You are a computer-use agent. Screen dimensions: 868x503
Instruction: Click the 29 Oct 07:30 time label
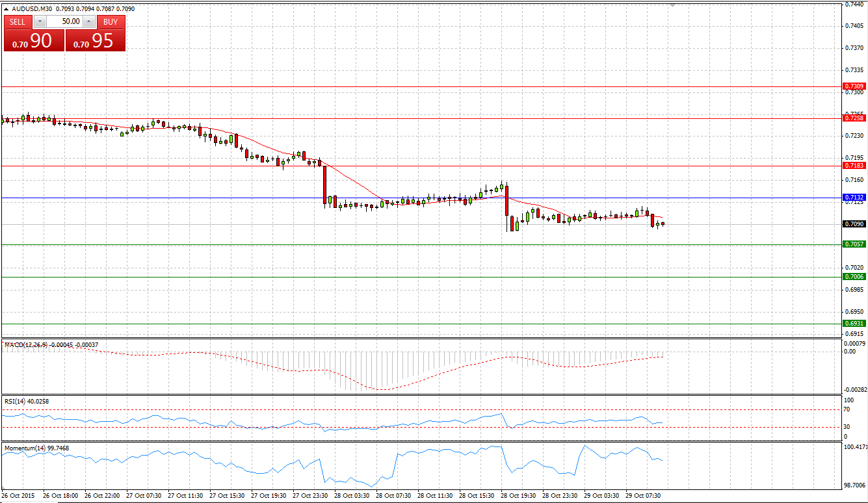click(x=643, y=495)
